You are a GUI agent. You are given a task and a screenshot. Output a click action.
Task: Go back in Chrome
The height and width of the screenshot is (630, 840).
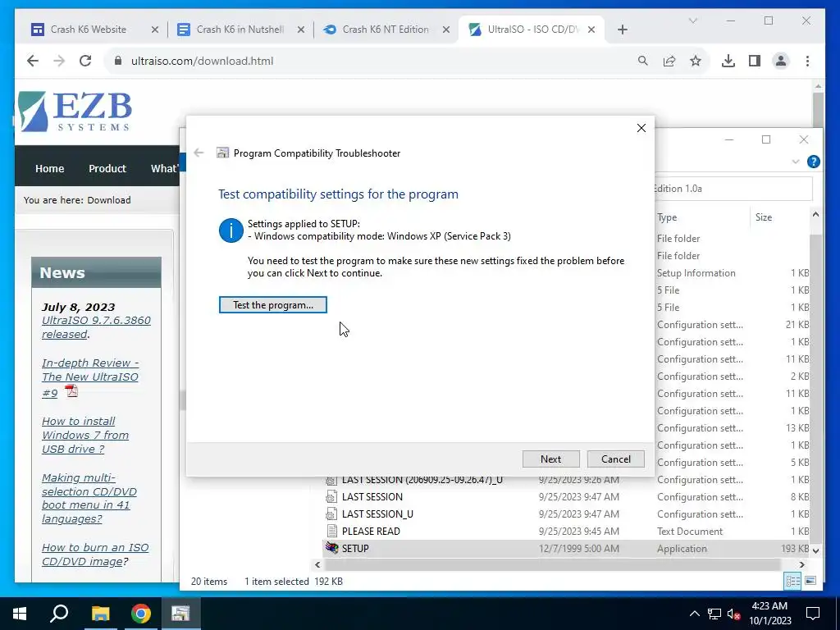pyautogui.click(x=33, y=61)
